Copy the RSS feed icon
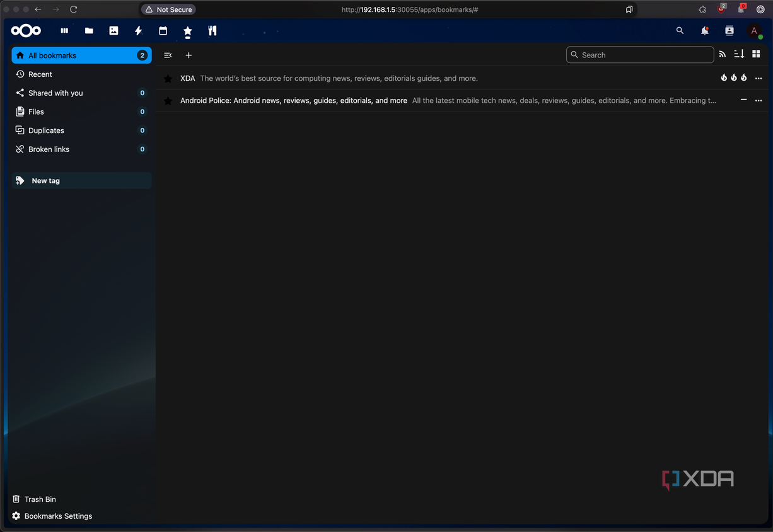 tap(723, 55)
